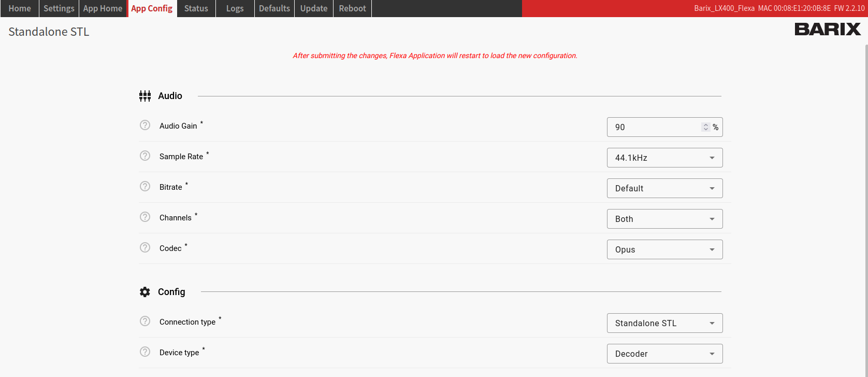Click the Reboot menu item
The height and width of the screenshot is (377, 868).
point(352,8)
